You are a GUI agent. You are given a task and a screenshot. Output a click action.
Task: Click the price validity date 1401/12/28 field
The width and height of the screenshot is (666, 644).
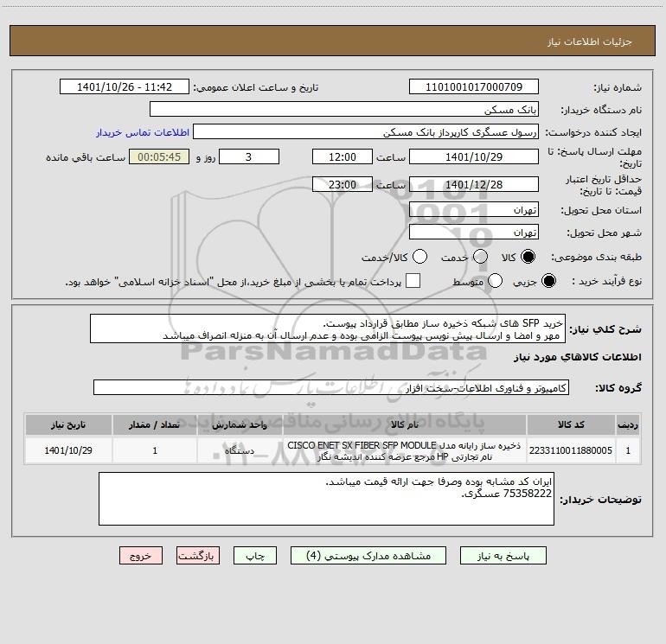[472, 185]
